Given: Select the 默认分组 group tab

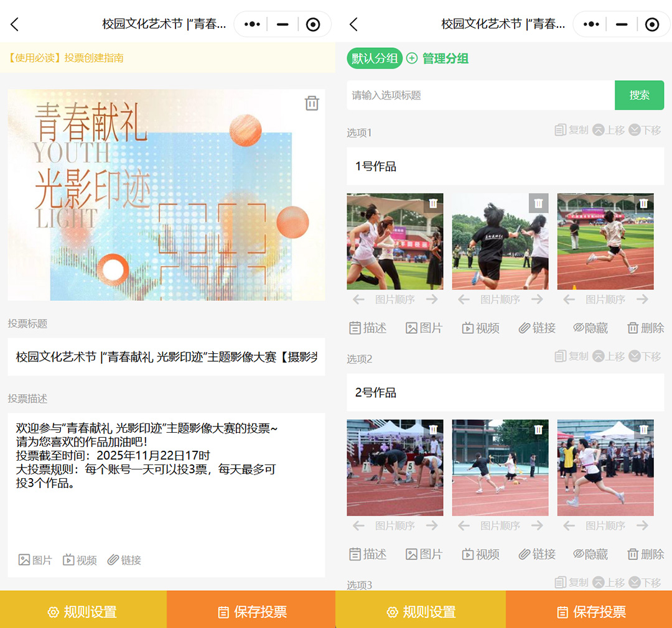Looking at the screenshot, I should 375,58.
